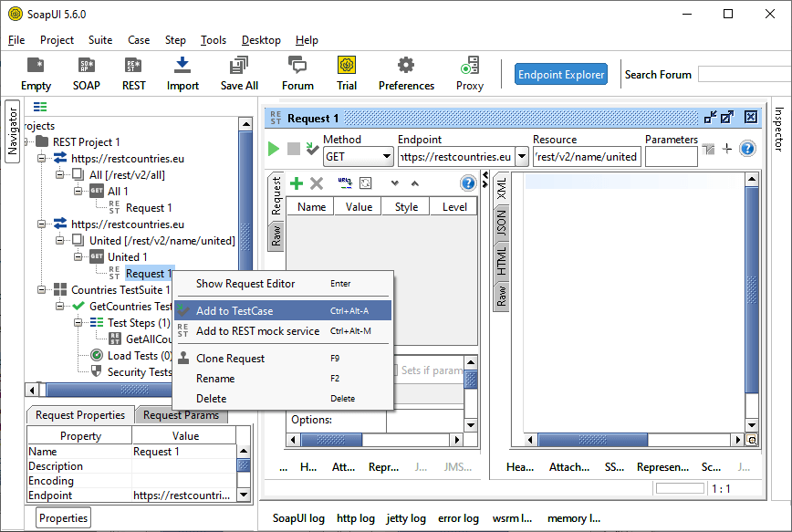Switch to Request Params tab

click(182, 415)
